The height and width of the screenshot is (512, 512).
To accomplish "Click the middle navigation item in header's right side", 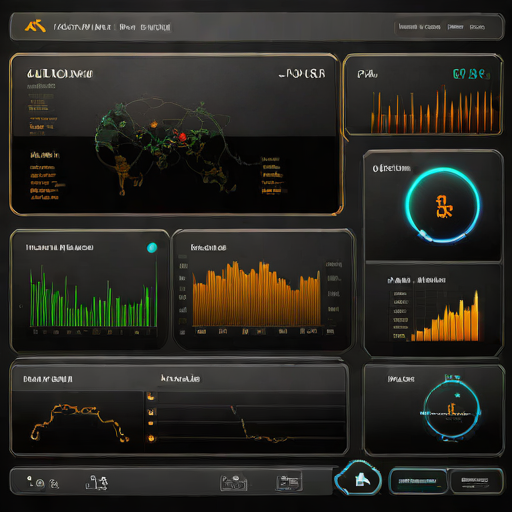I will coord(455,27).
